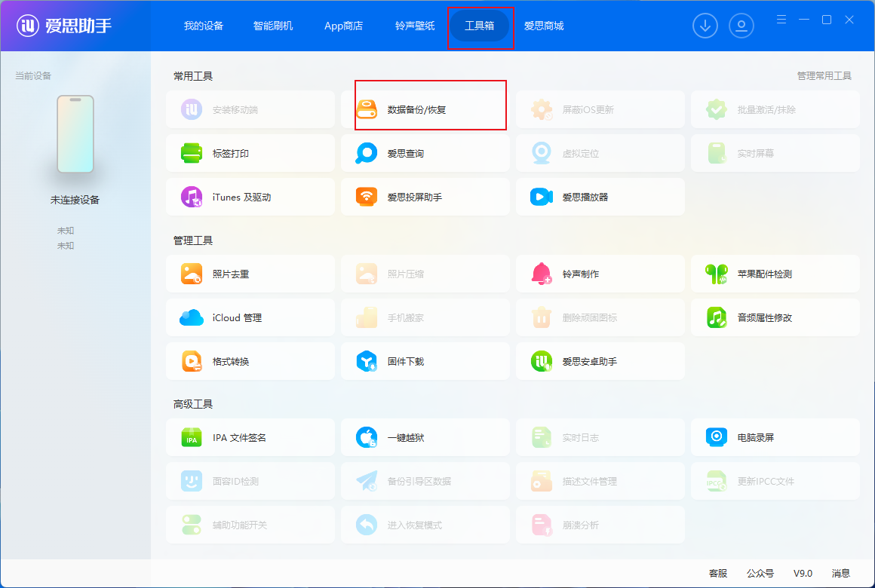Open 消息 in the bottom bar
The height and width of the screenshot is (588, 875).
[841, 573]
